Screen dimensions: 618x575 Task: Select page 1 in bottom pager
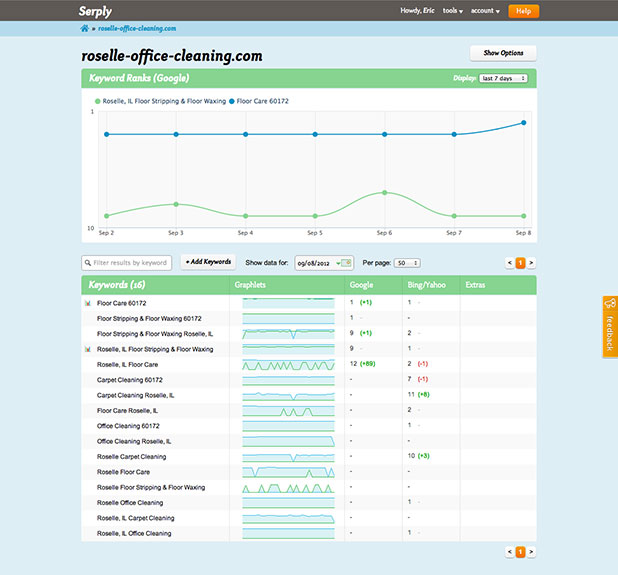(520, 552)
